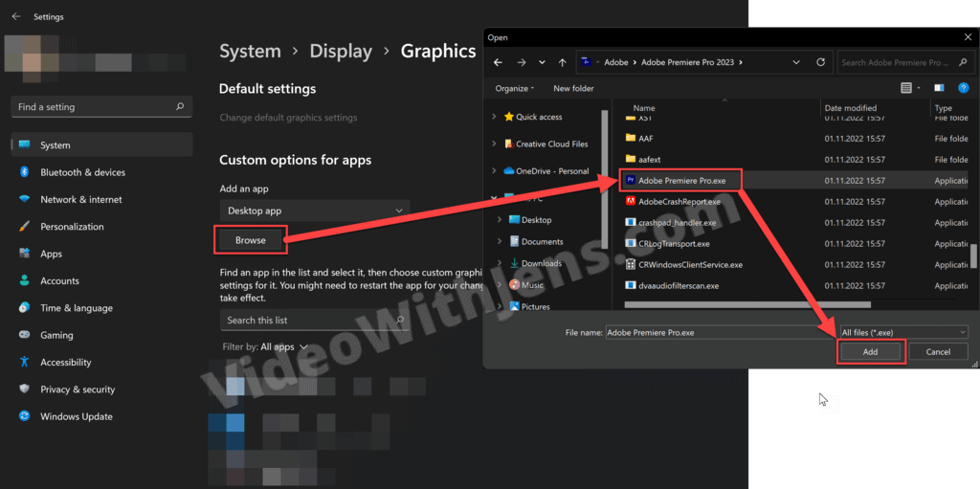Open the address bar history dropdown

tap(795, 62)
